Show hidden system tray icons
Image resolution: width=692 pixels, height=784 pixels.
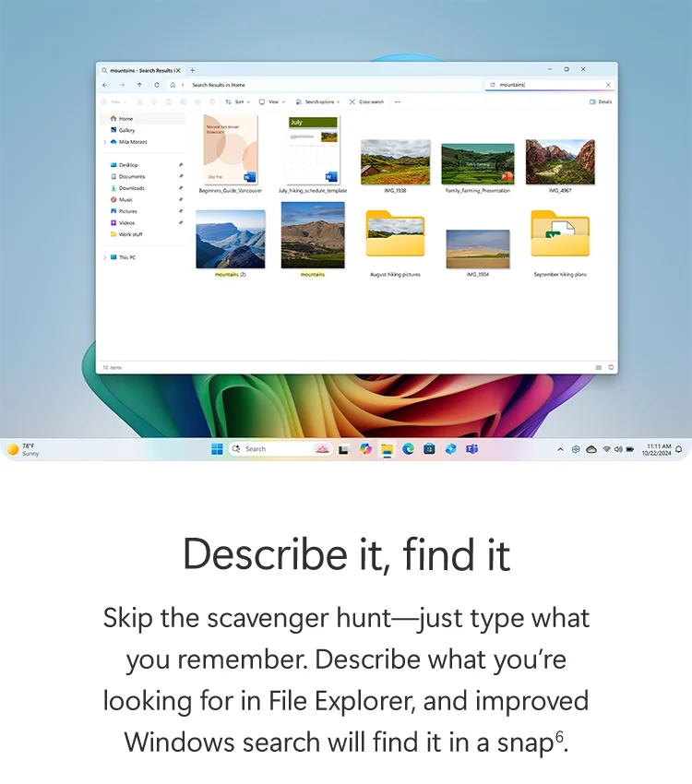click(x=560, y=449)
